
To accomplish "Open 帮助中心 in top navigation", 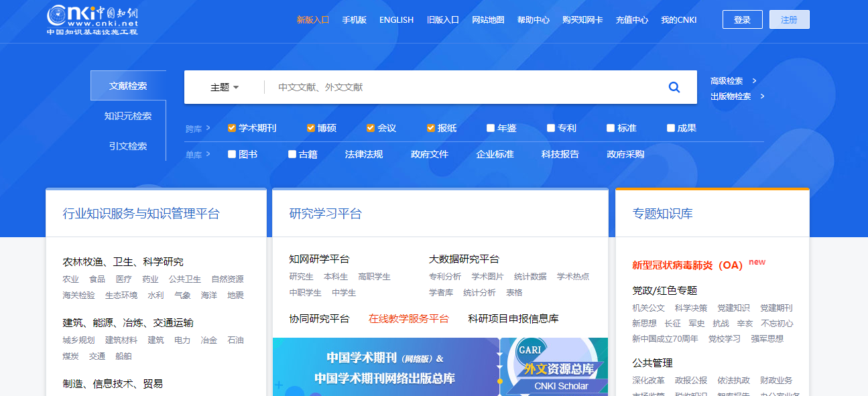I will click(534, 20).
